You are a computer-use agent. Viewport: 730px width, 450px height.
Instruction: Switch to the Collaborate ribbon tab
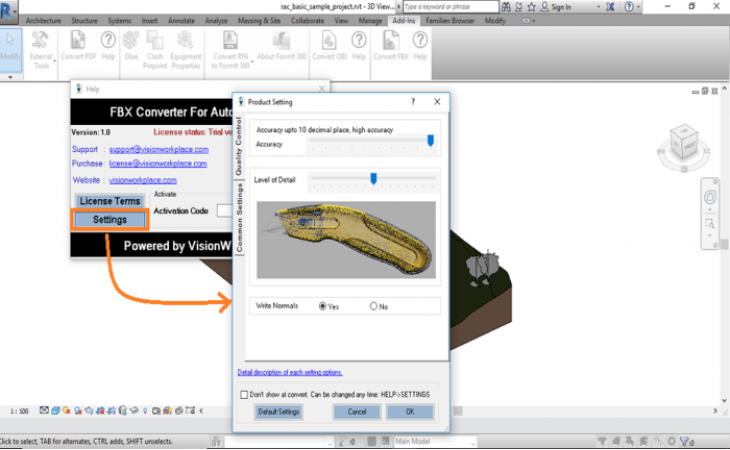(307, 20)
